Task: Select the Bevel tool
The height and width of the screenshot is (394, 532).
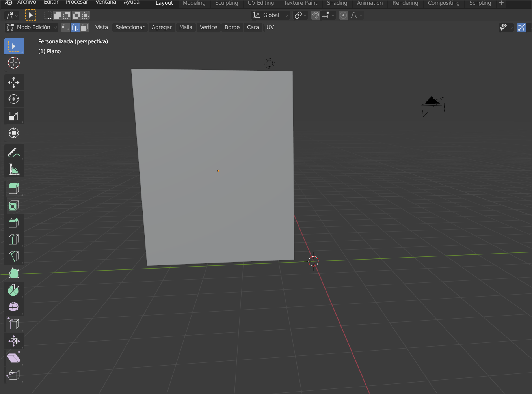Action: (14, 223)
